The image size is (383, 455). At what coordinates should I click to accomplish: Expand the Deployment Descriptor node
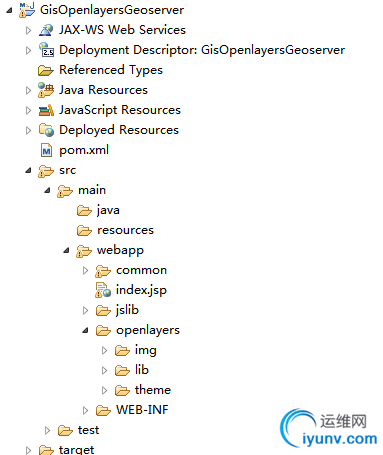(x=29, y=50)
